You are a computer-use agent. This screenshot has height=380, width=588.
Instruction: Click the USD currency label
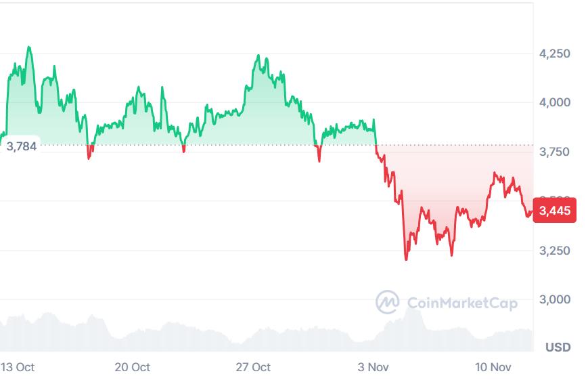click(558, 347)
